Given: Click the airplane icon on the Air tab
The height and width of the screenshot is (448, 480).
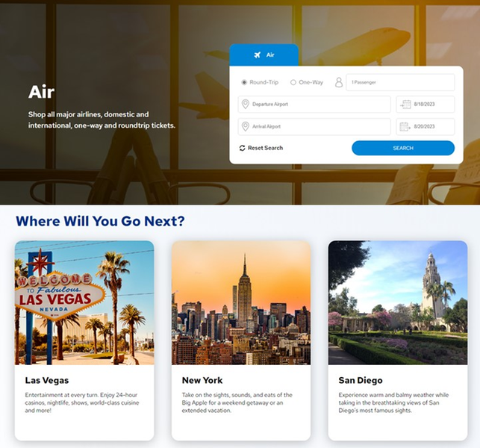Looking at the screenshot, I should click(x=258, y=55).
